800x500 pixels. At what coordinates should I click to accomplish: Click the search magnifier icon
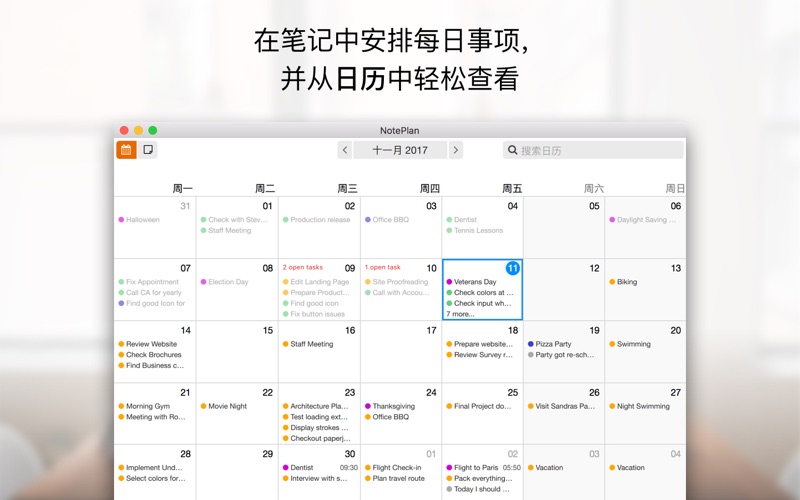point(513,150)
